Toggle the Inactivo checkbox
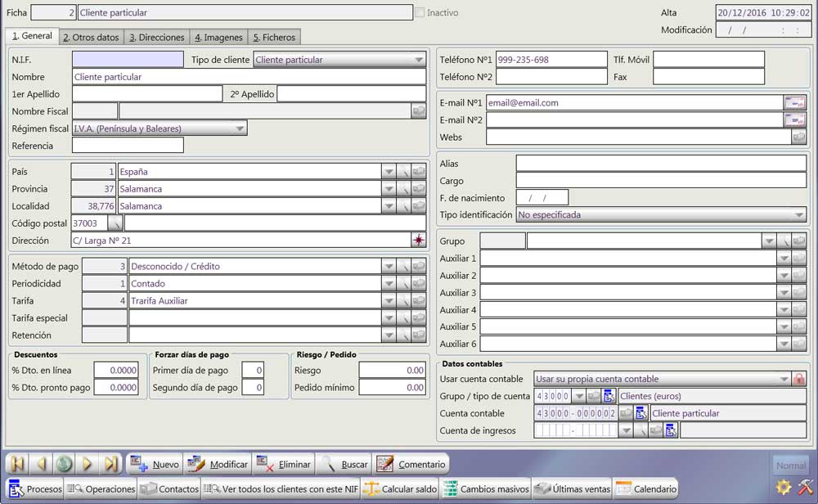818x504 pixels. pyautogui.click(x=420, y=13)
